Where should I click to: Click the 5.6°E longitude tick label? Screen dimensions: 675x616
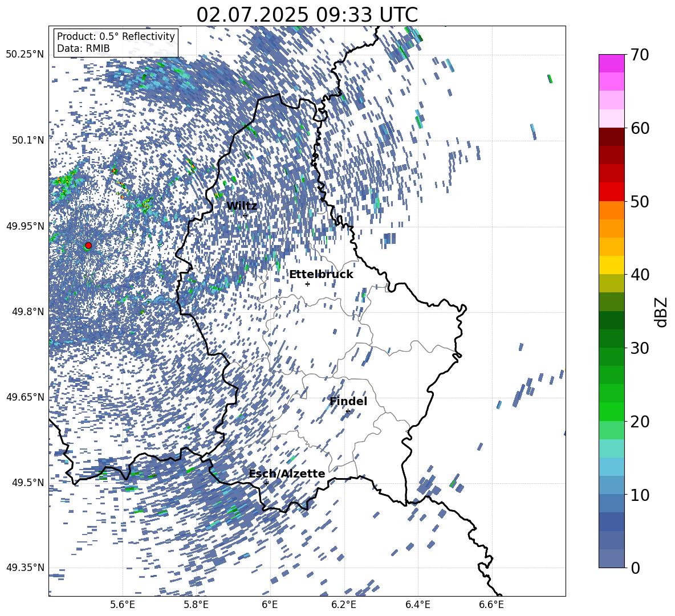pos(123,605)
